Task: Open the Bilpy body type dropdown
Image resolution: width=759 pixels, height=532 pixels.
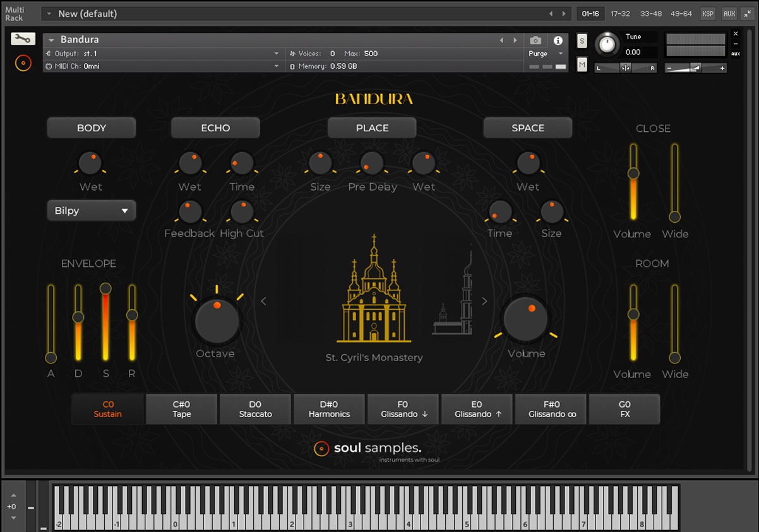Action: [x=91, y=211]
